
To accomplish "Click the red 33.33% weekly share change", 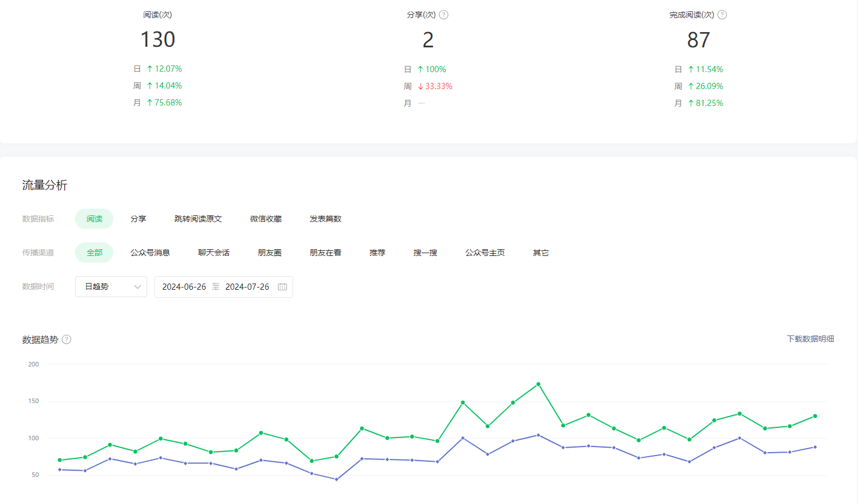I will [439, 86].
